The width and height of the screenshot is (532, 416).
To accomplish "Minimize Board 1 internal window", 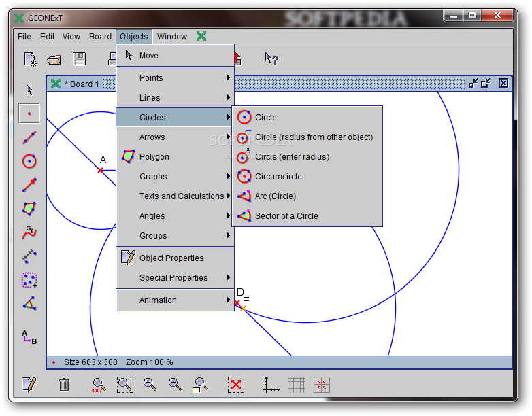I will click(473, 83).
